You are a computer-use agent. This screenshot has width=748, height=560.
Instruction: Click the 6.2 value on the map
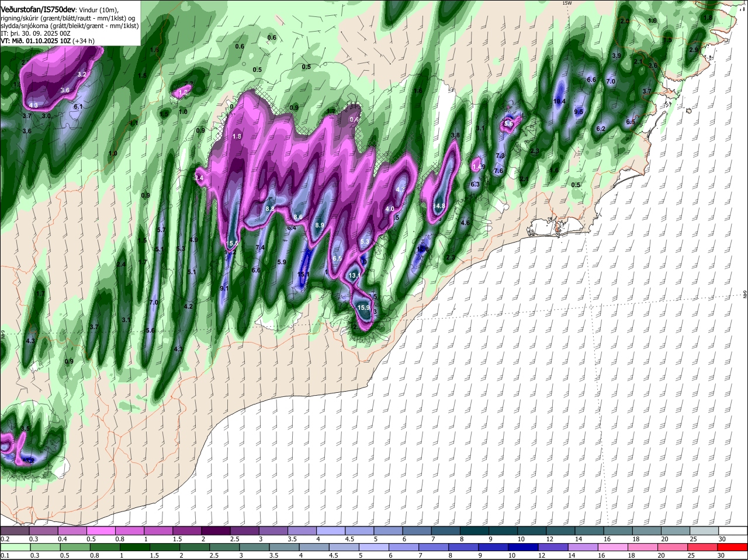click(601, 129)
